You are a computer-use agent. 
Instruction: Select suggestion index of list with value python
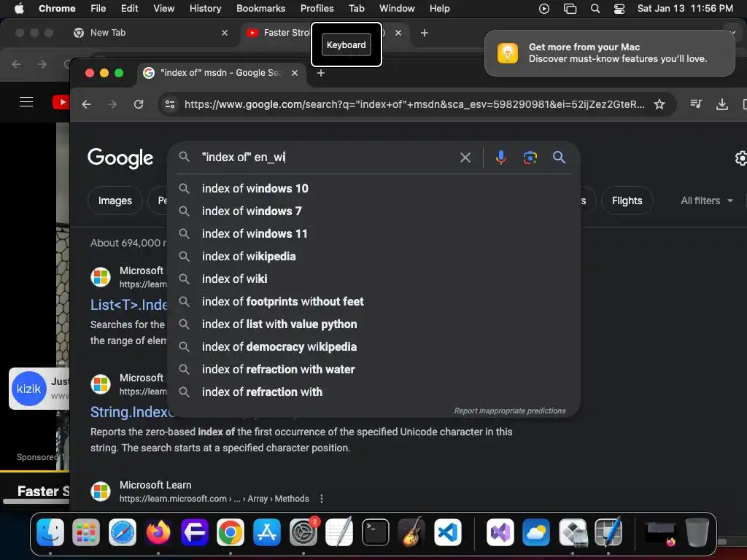point(374,324)
